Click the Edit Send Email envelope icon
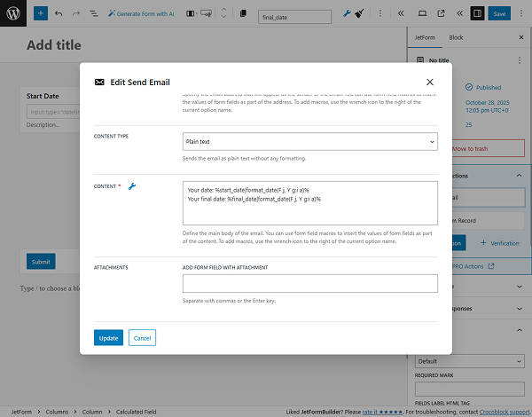The width and height of the screenshot is (532, 417). click(x=99, y=82)
